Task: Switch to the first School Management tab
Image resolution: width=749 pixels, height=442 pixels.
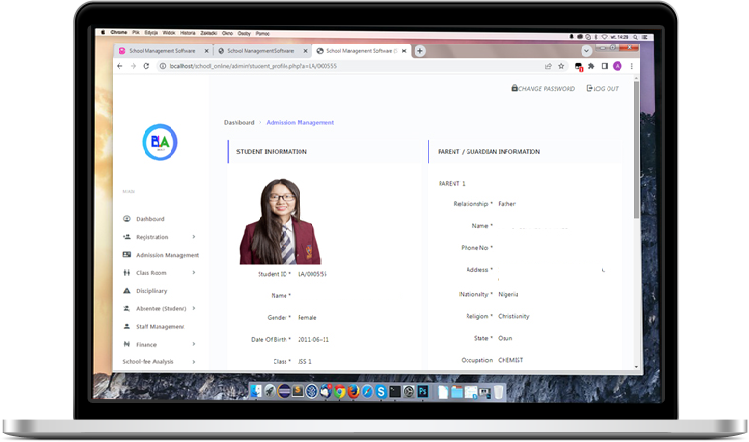Action: pyautogui.click(x=160, y=50)
